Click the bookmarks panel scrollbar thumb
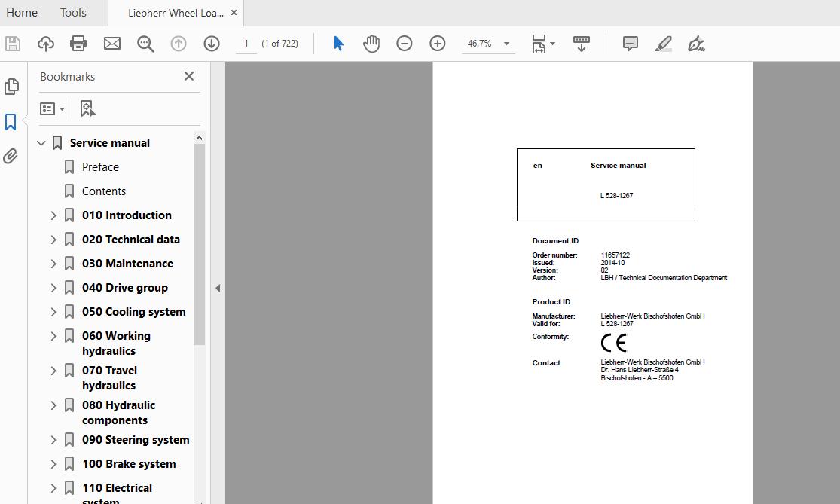The width and height of the screenshot is (840, 504). coord(200,245)
